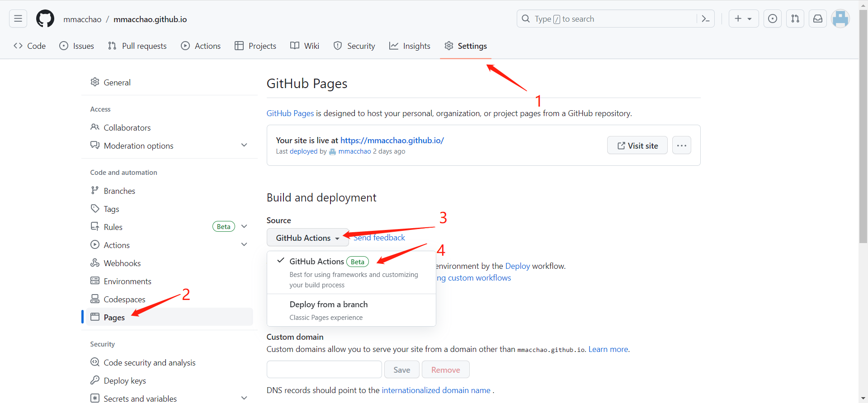Image resolution: width=868 pixels, height=403 pixels.
Task: Select the Settings tab
Action: [x=466, y=46]
